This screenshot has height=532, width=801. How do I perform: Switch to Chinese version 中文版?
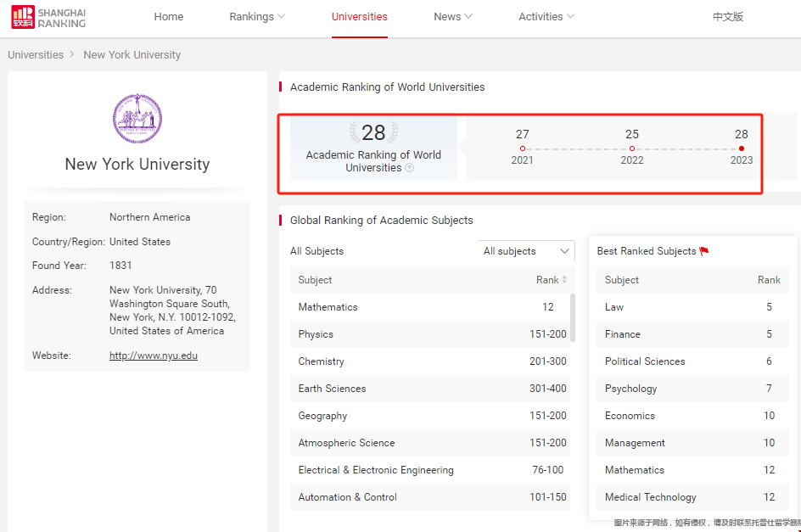(728, 17)
